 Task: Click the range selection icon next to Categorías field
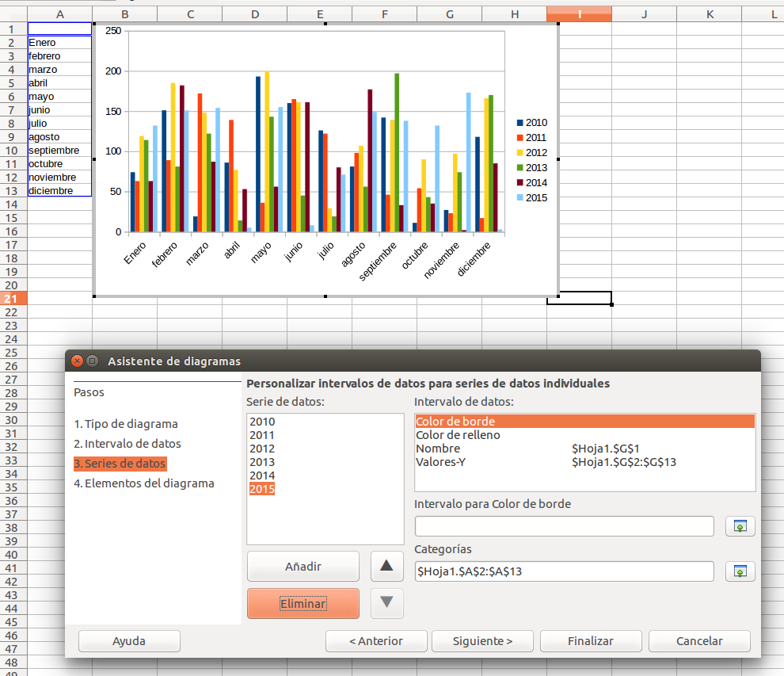tap(739, 571)
